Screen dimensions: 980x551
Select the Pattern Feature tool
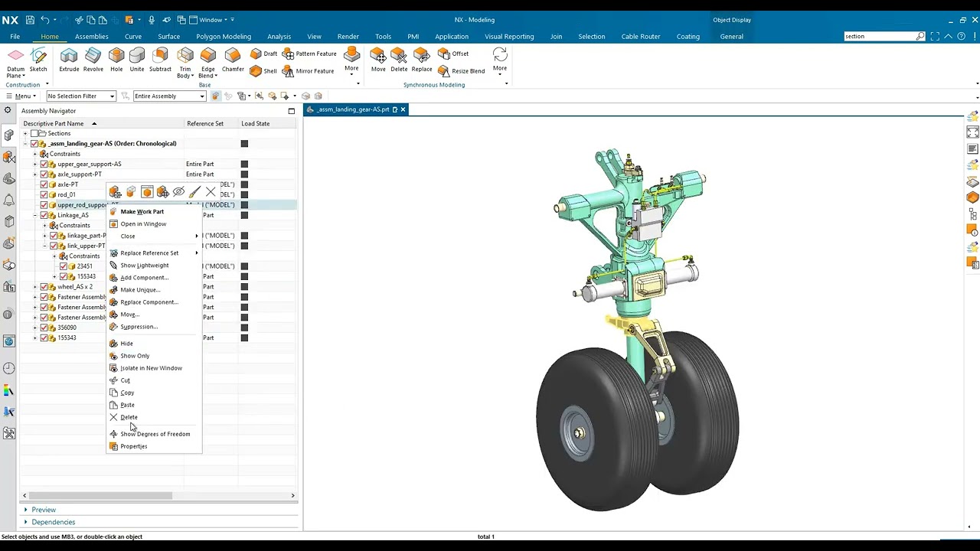[309, 54]
